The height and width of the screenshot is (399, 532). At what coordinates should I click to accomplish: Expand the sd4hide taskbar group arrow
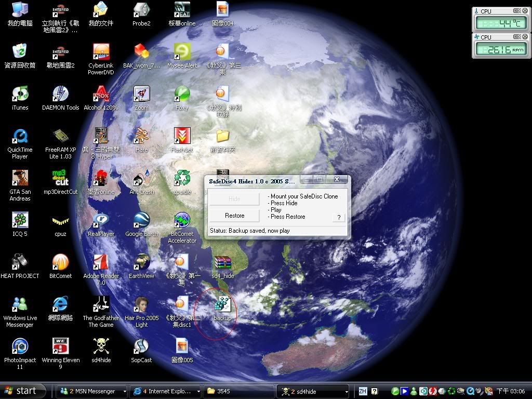click(x=347, y=392)
